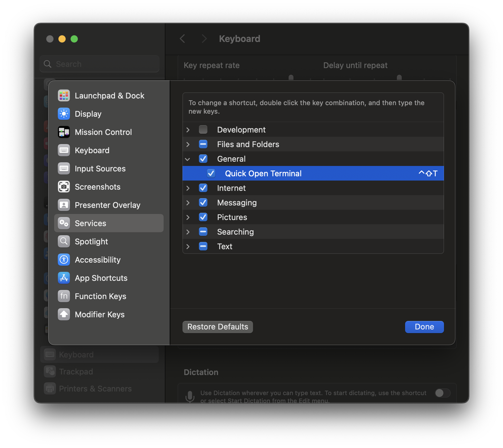This screenshot has width=503, height=448.
Task: Open Trackpad in background Settings sidebar
Action: [99, 371]
